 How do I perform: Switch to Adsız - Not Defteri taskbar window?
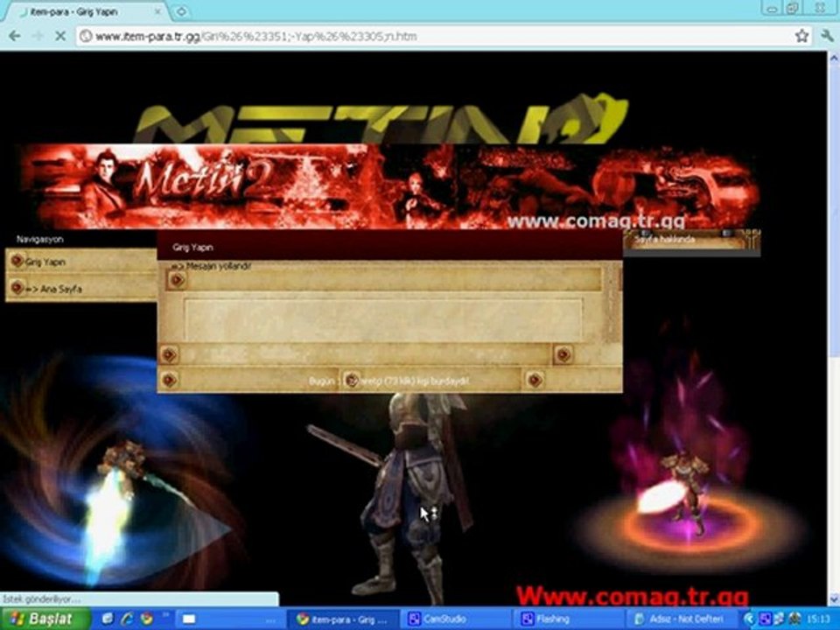pos(681,619)
